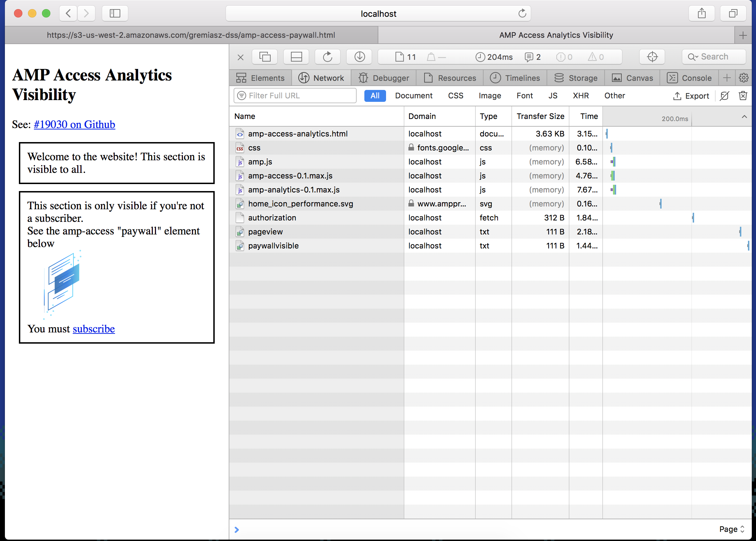This screenshot has height=541, width=756.
Task: Click the download web archive icon
Action: (359, 57)
